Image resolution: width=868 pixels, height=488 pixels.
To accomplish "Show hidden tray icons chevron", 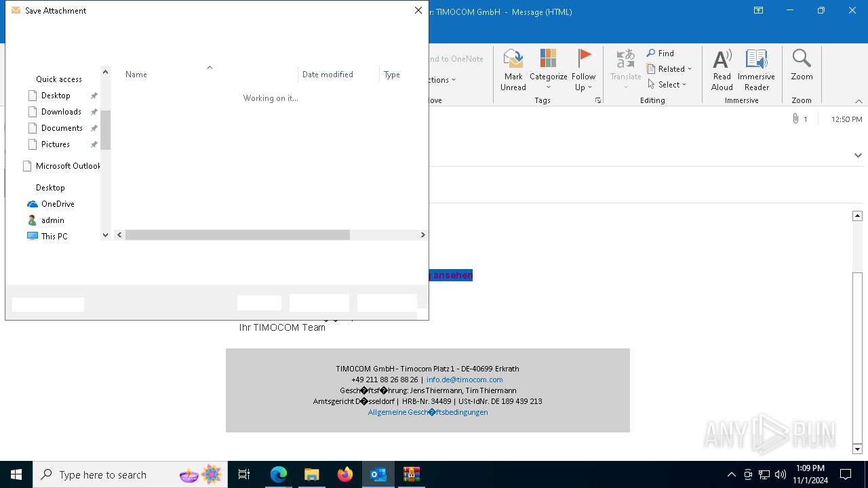I will pos(731,474).
